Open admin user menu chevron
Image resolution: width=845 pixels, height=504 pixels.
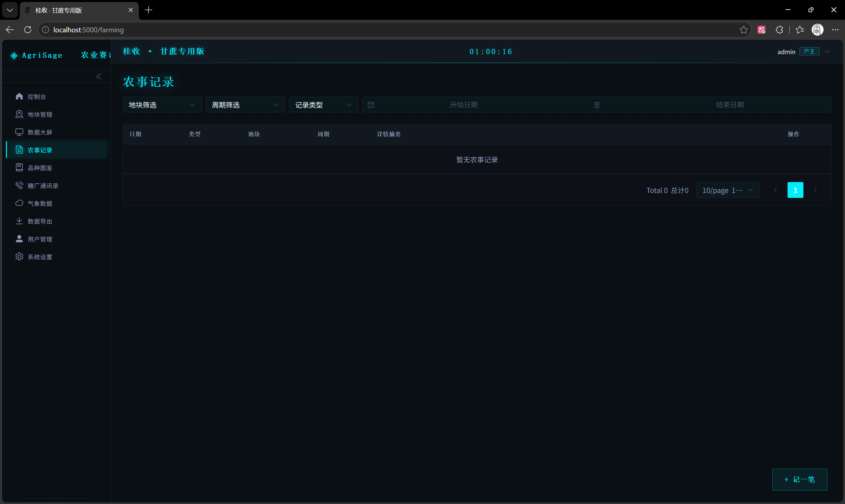click(828, 52)
